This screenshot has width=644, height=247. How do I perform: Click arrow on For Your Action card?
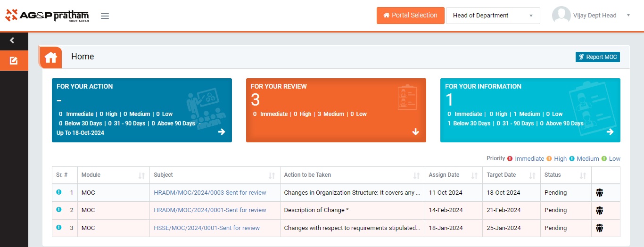(222, 132)
